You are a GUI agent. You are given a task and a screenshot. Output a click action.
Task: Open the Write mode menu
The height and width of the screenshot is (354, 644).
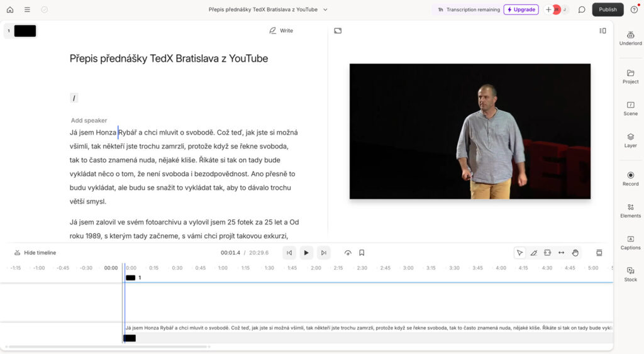click(280, 30)
